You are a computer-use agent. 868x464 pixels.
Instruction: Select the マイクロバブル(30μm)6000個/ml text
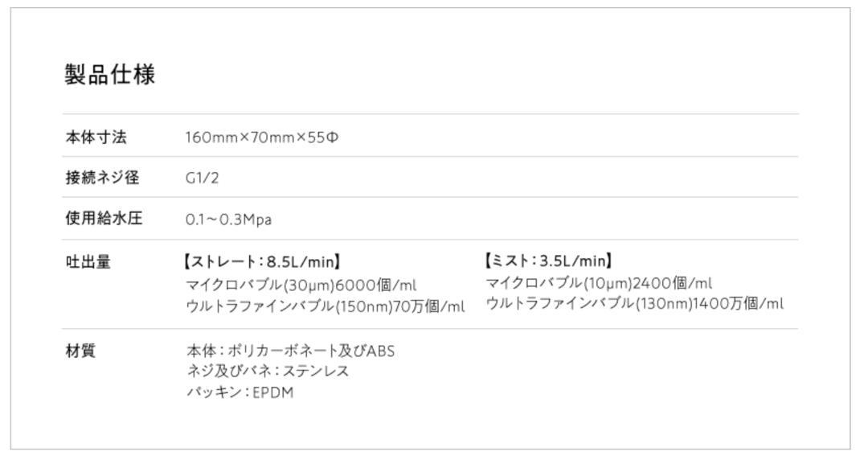(x=301, y=285)
